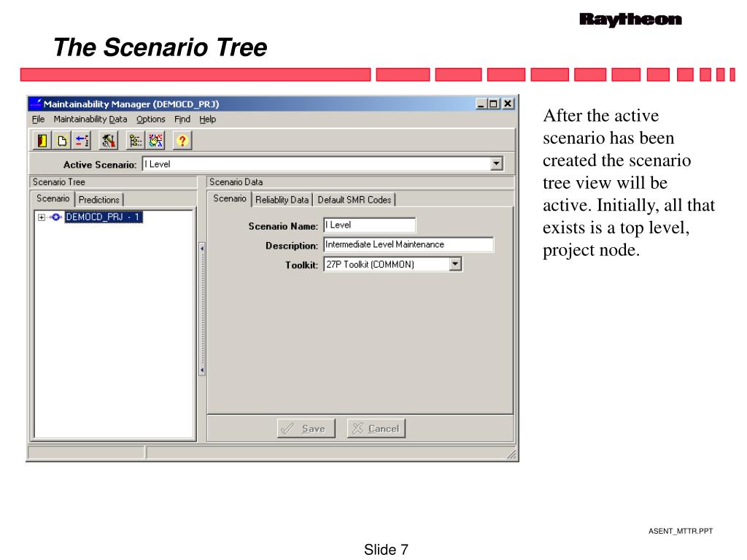Click the hand with symbols toolbar icon
The width and height of the screenshot is (747, 560).
[x=155, y=141]
